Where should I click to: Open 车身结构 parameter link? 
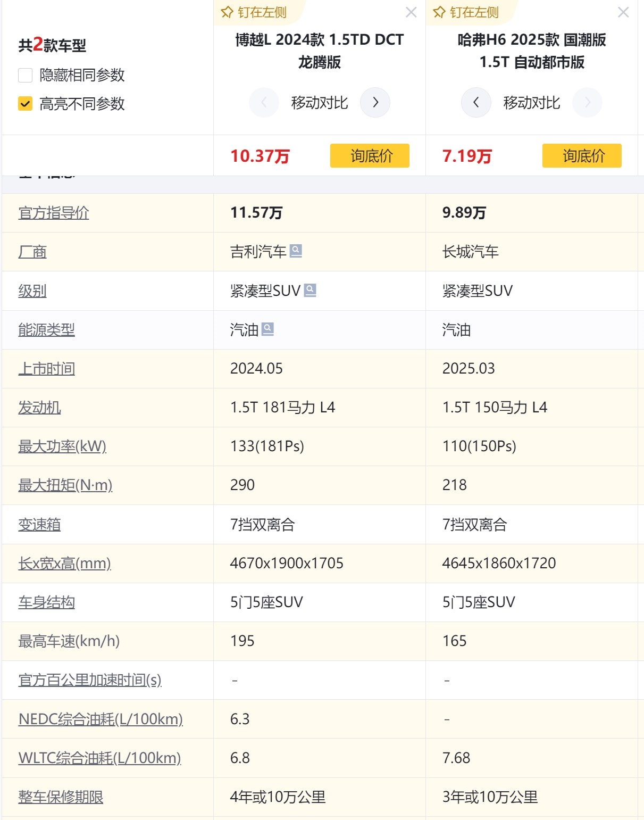point(47,602)
